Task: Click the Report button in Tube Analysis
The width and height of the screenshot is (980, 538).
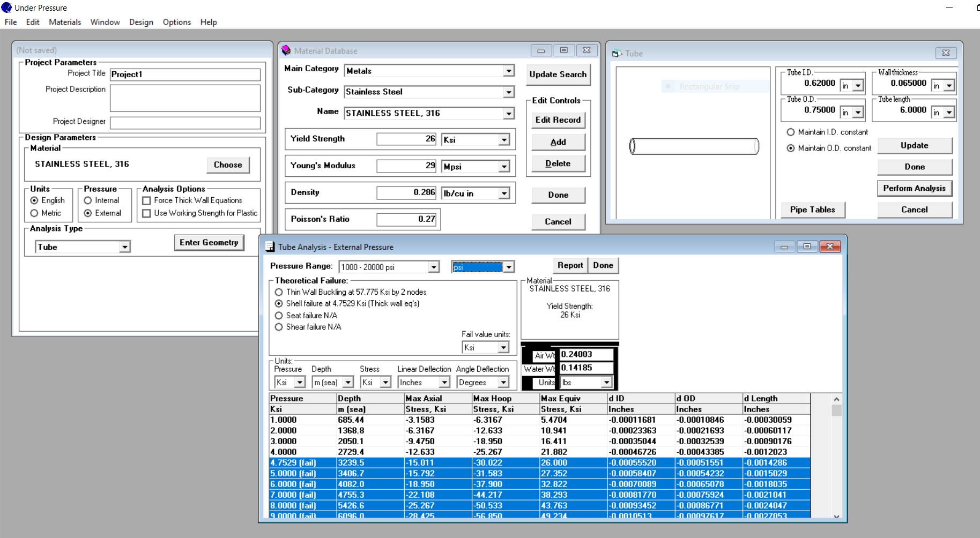Action: click(570, 265)
